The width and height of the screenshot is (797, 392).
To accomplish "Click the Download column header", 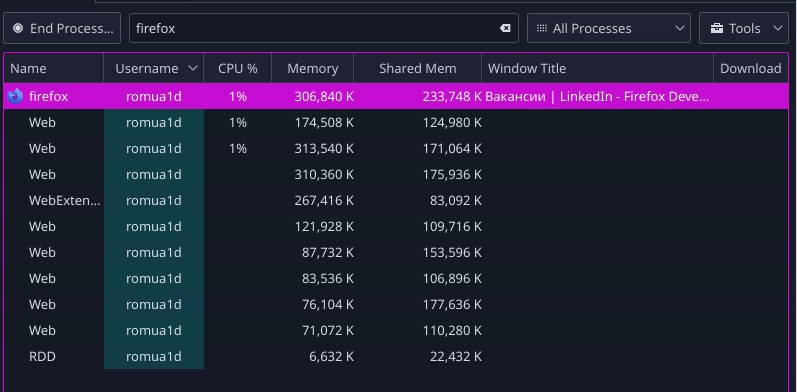I will click(751, 68).
